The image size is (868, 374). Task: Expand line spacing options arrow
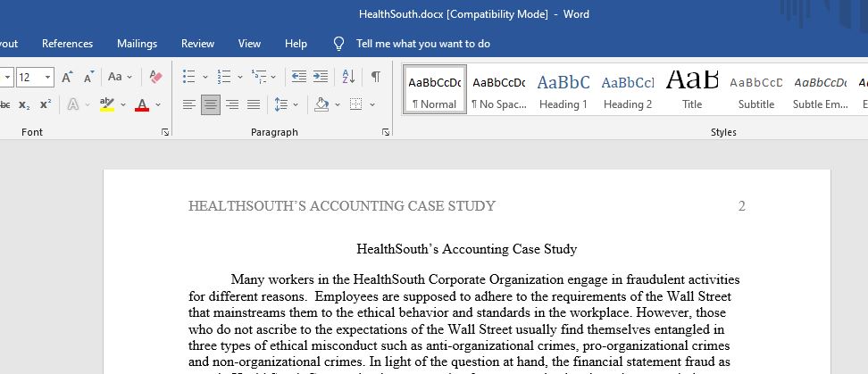coord(296,104)
